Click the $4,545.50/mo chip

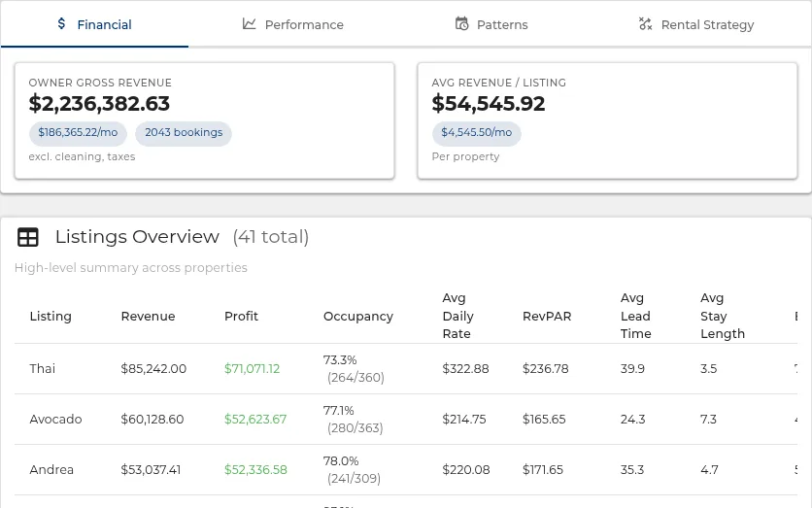click(477, 132)
